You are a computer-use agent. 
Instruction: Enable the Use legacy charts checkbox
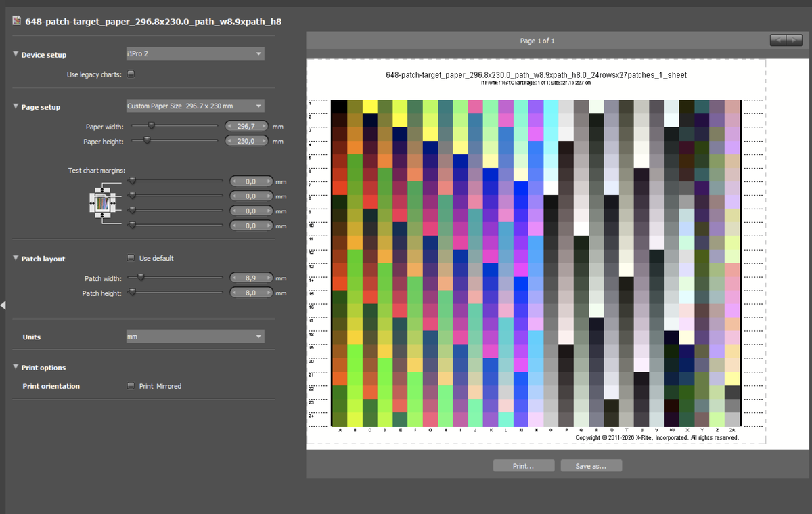tap(131, 74)
